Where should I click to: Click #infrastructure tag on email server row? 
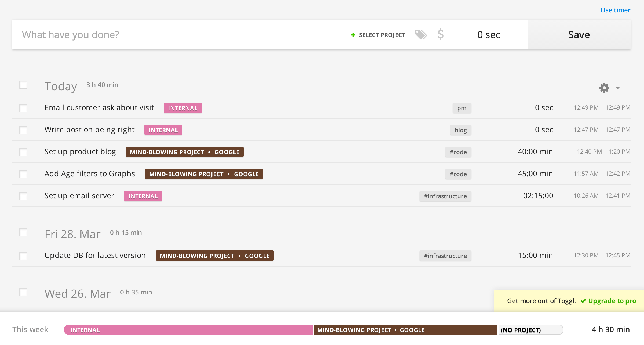pos(445,196)
